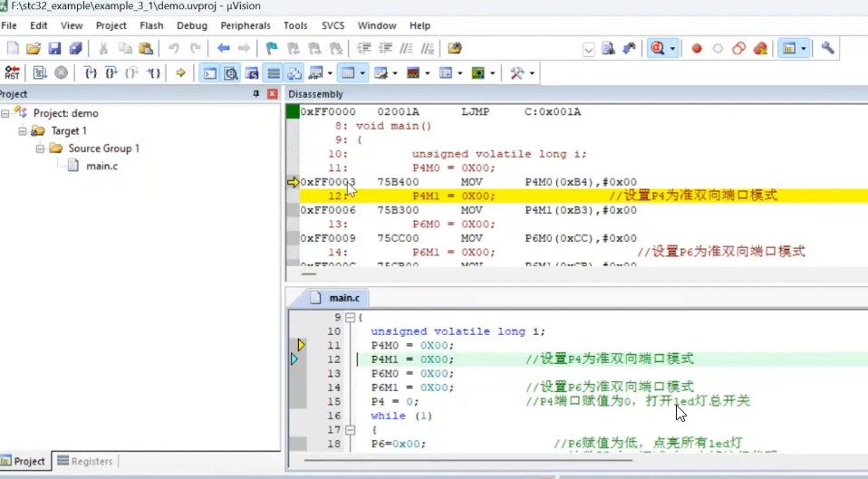The height and width of the screenshot is (479, 868).
Task: Insert a bookmark flag on current line
Action: (271, 48)
